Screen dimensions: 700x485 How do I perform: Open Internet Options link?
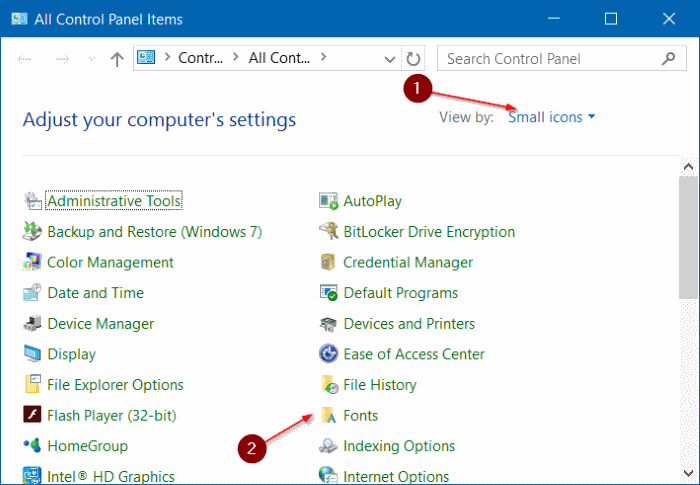click(396, 477)
